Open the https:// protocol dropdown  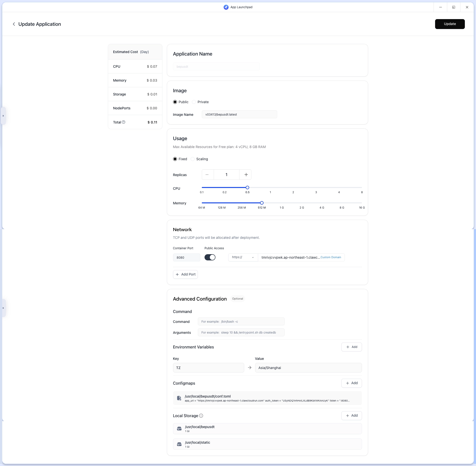pyautogui.click(x=243, y=257)
